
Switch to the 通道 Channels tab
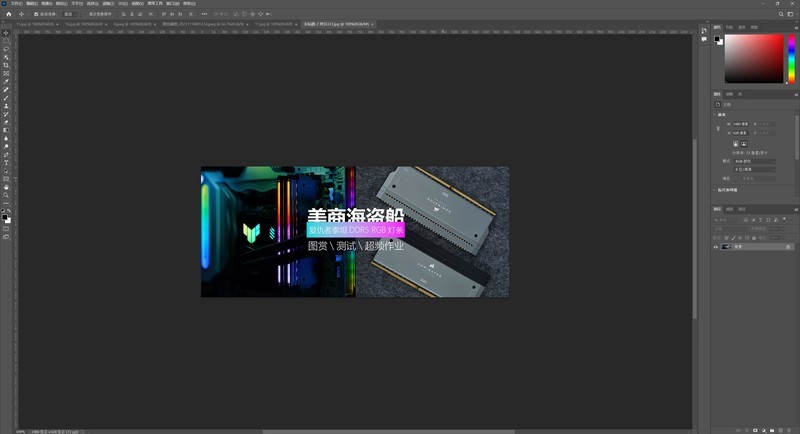point(730,209)
